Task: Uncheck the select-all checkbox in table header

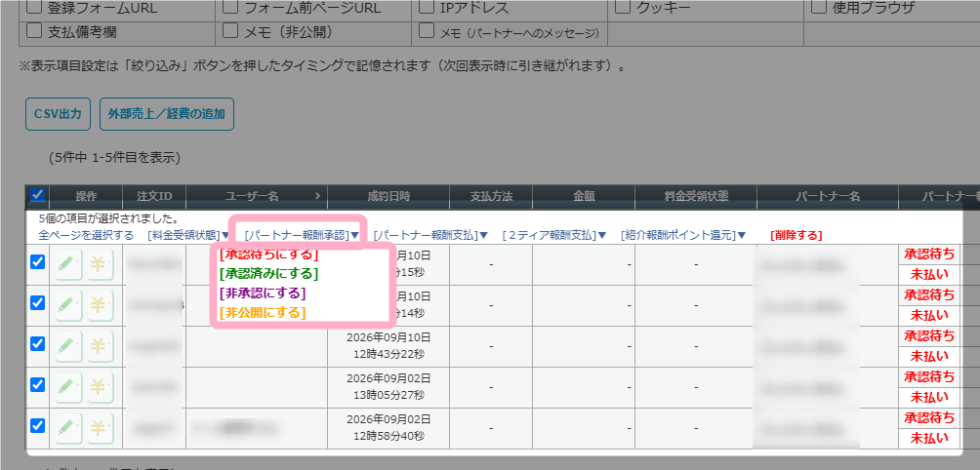Action: point(37,195)
